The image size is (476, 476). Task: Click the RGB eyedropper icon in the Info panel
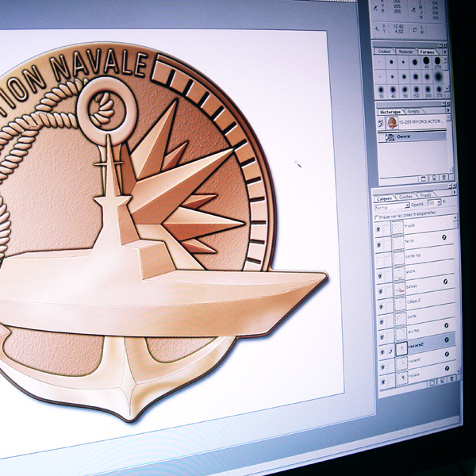[375, 9]
